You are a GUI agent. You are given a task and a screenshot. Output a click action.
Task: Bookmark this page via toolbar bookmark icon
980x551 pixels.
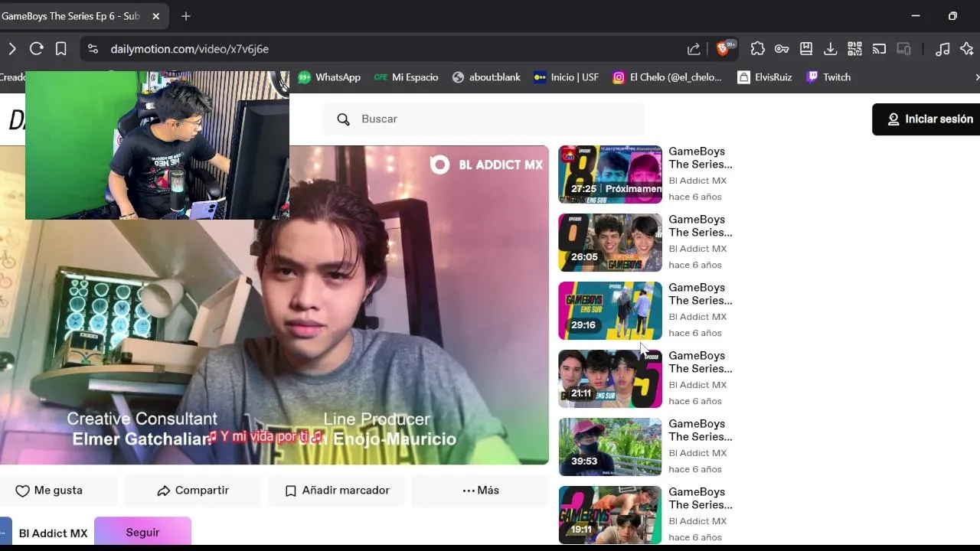point(60,49)
